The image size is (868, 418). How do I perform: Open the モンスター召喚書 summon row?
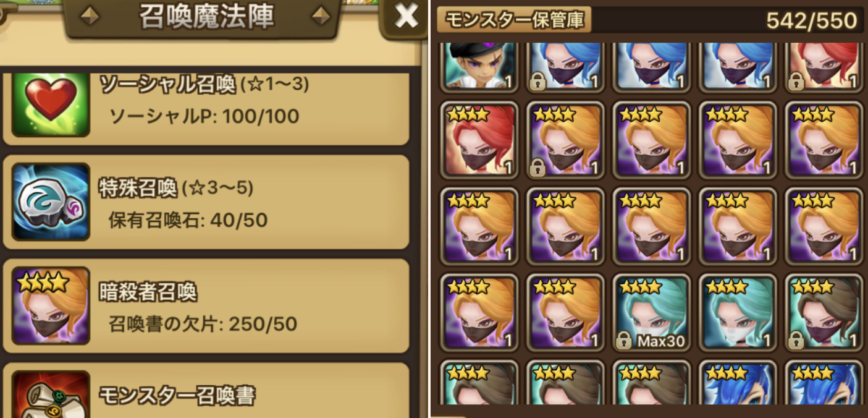pyautogui.click(x=206, y=391)
